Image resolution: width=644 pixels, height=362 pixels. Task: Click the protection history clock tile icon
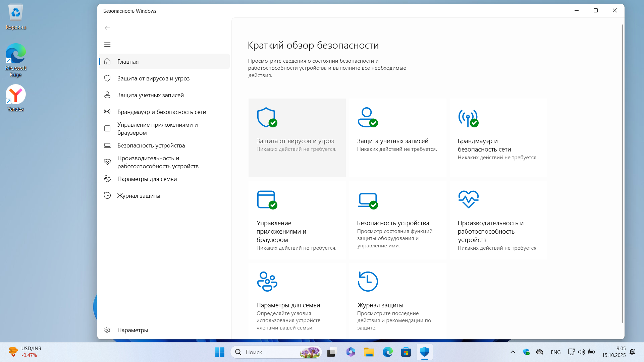(368, 282)
